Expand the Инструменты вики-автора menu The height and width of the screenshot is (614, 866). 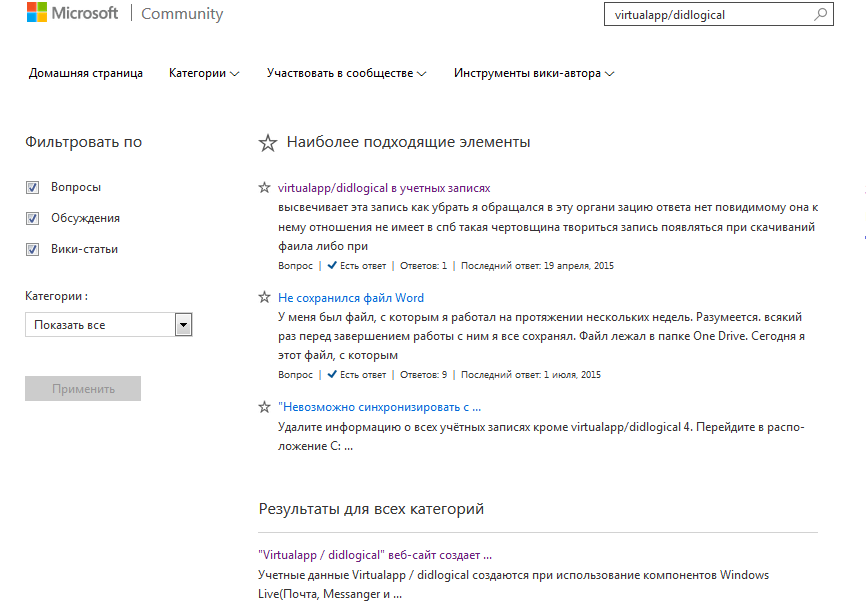[x=534, y=73]
